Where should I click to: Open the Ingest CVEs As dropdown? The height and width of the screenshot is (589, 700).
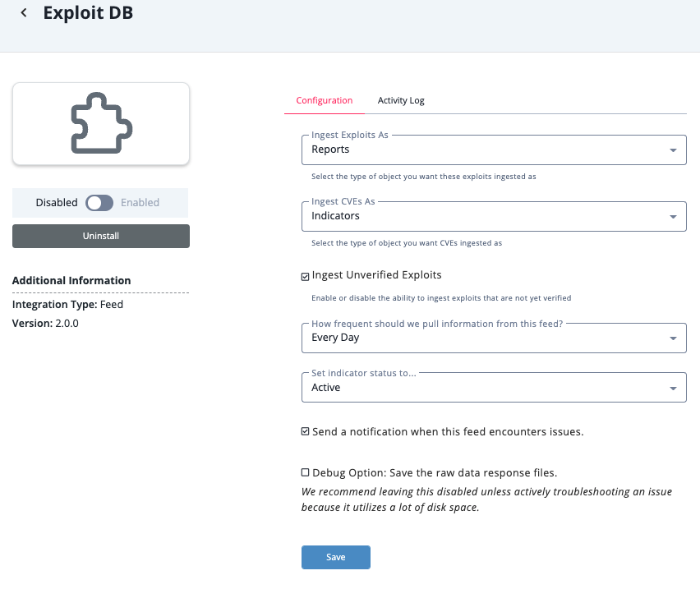[494, 216]
